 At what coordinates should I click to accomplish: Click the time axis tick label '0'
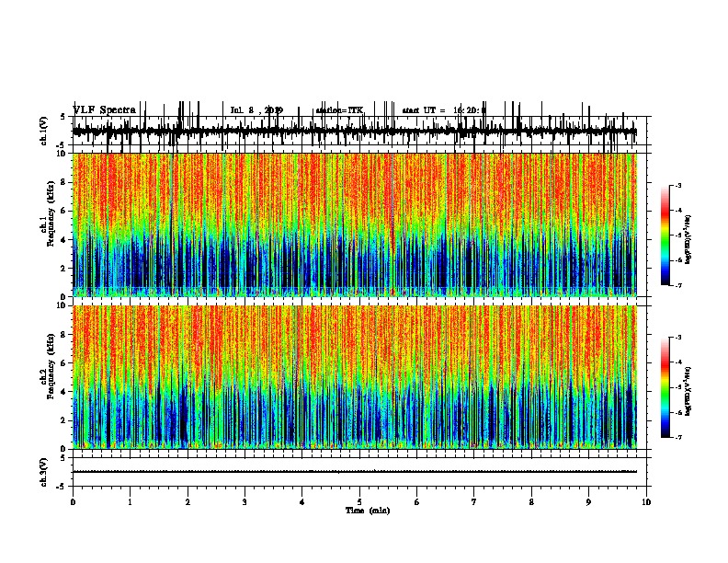pyautogui.click(x=73, y=502)
